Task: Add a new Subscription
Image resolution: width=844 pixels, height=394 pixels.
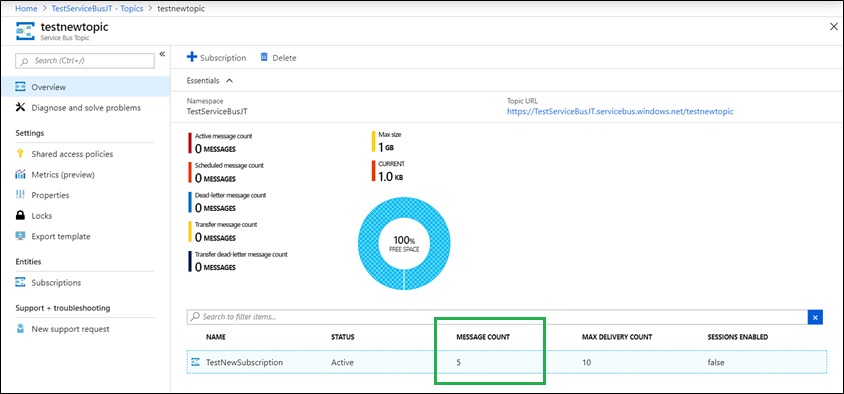Action: (x=216, y=57)
